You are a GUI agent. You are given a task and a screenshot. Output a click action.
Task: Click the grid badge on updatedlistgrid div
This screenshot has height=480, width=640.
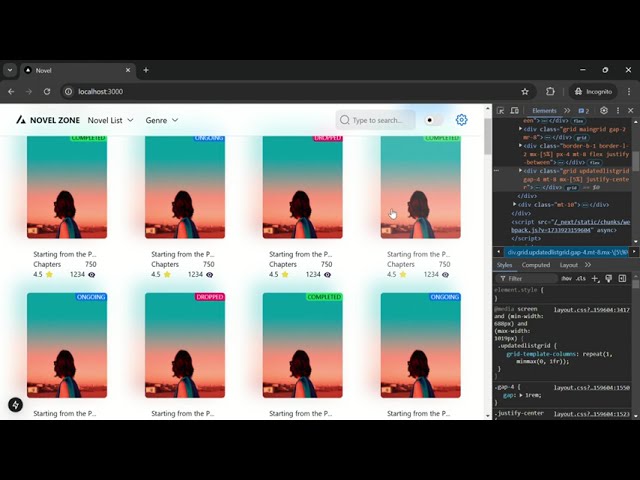point(571,188)
